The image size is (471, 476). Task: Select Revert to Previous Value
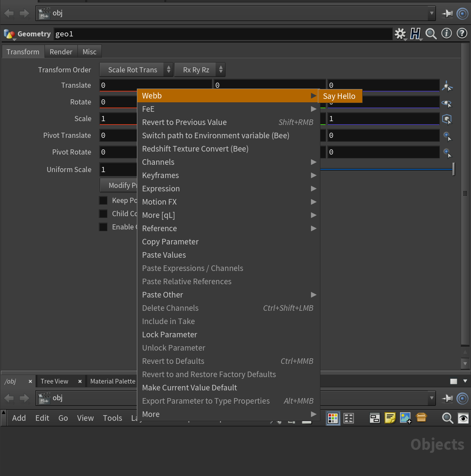229,122
